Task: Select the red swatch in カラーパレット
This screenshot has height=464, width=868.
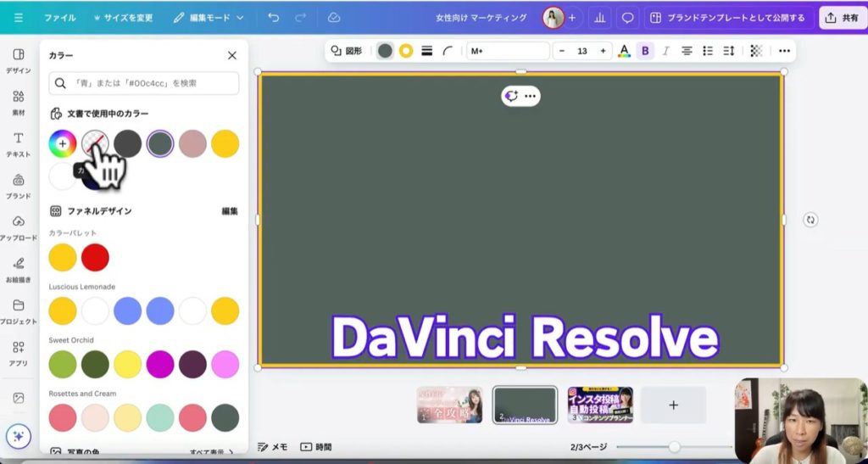Action: tap(95, 257)
